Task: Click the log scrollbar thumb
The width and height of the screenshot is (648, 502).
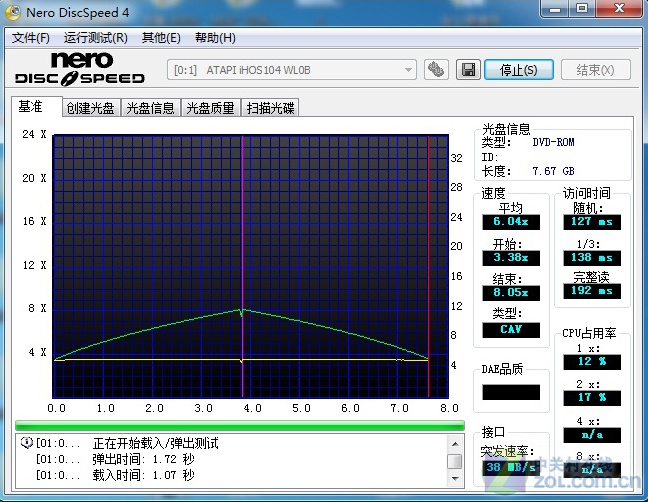Action: pos(455,462)
